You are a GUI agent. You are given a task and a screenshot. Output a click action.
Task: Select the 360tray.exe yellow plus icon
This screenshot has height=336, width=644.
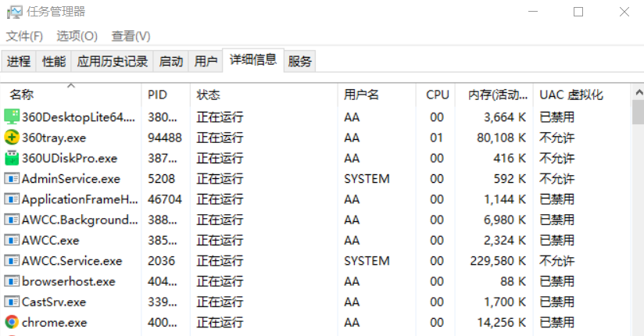(x=12, y=138)
